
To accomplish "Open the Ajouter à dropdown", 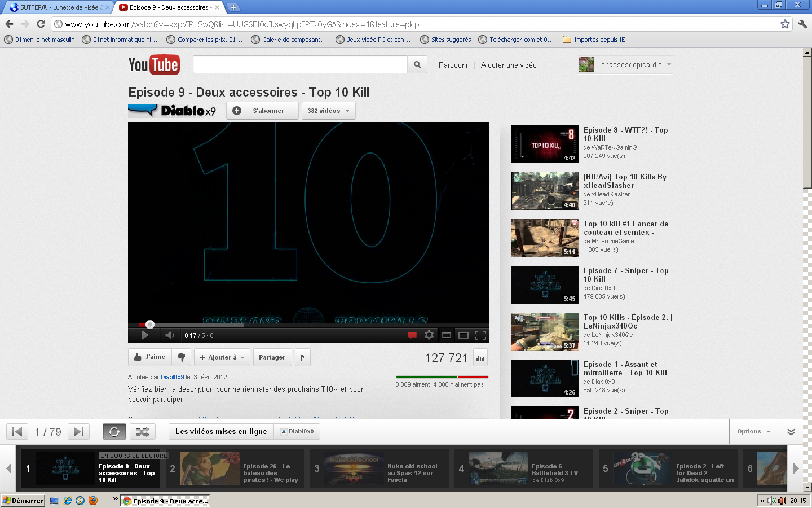I will (222, 357).
